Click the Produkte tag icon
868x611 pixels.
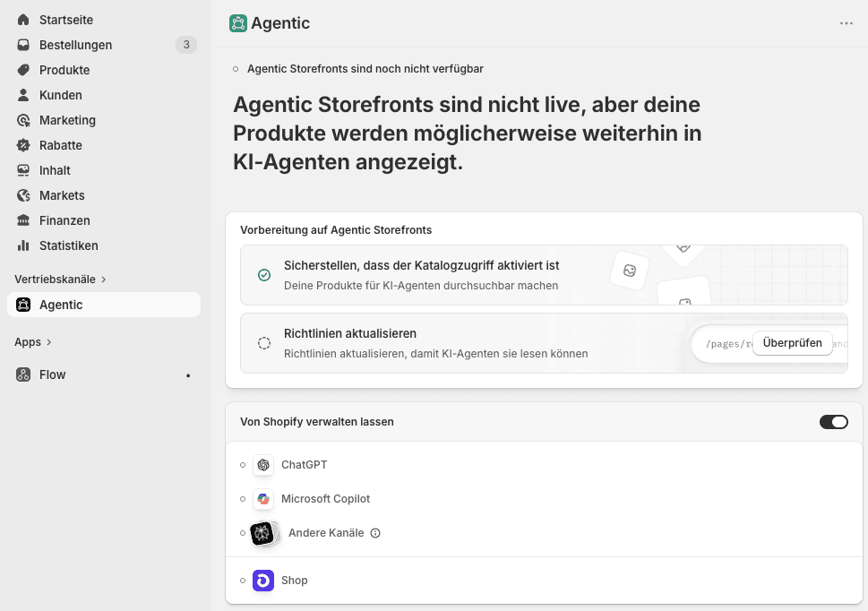point(23,70)
